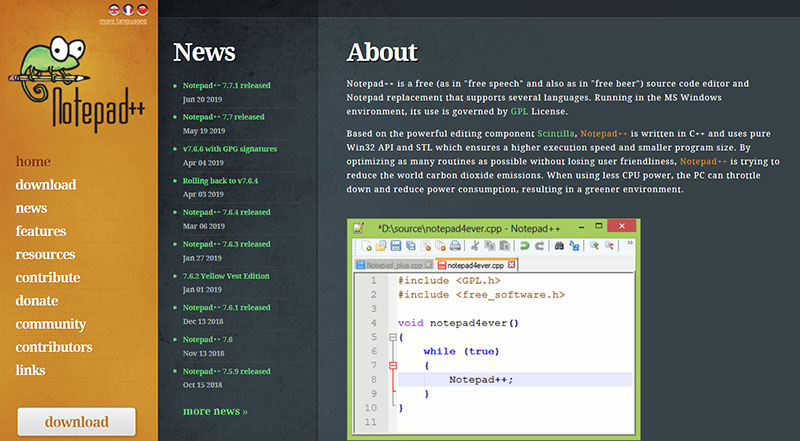800x441 pixels.
Task: Open the Notepad++ 7.6 news link
Action: coord(208,339)
